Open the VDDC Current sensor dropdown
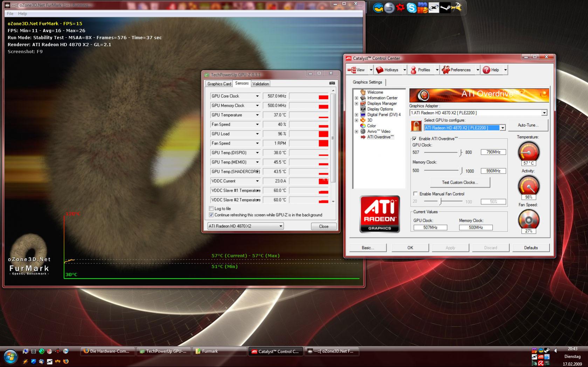Viewport: 588px width, 367px height. coord(257,181)
